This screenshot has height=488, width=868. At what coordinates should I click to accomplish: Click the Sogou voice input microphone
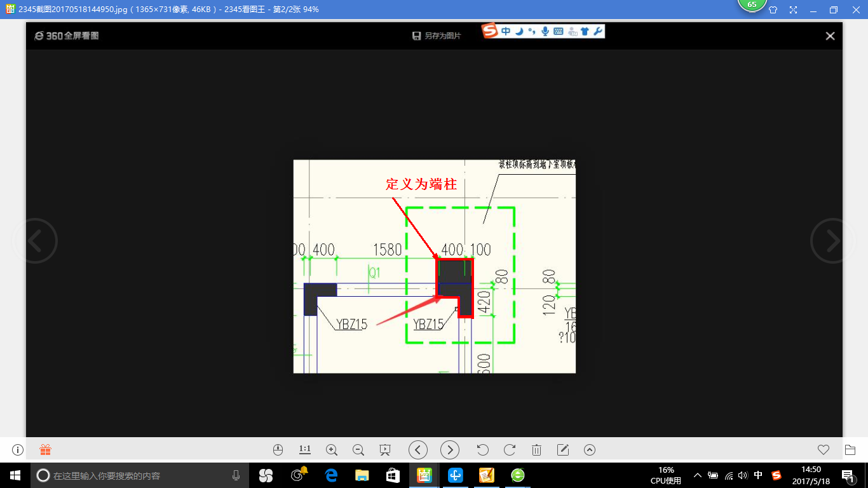pyautogui.click(x=545, y=31)
